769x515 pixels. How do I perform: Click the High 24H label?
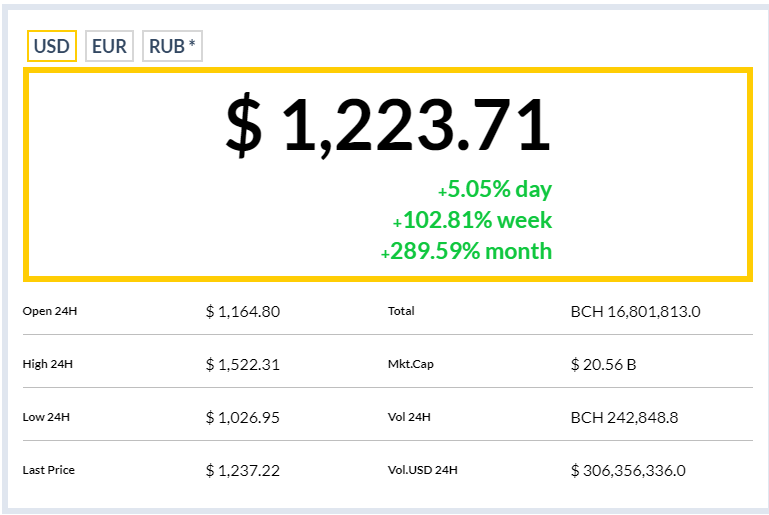[48, 364]
